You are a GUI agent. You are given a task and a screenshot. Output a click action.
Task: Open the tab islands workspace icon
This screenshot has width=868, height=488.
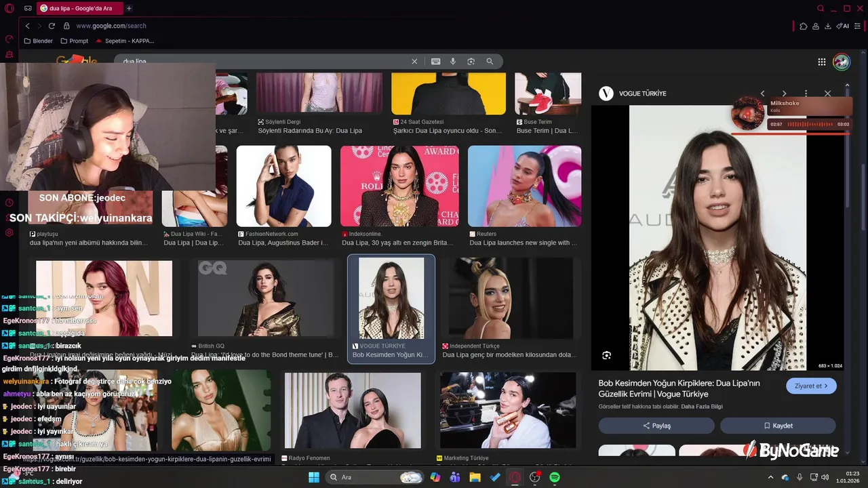28,8
